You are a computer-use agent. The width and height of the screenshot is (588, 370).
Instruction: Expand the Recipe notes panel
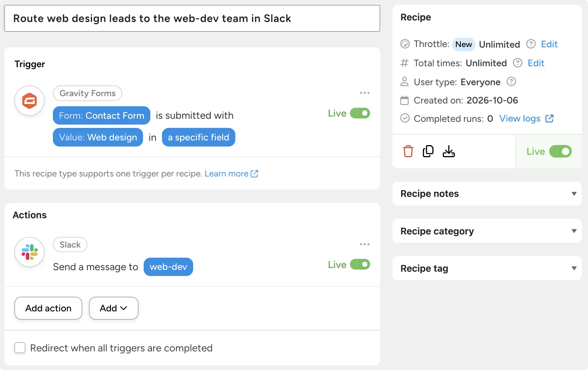487,194
